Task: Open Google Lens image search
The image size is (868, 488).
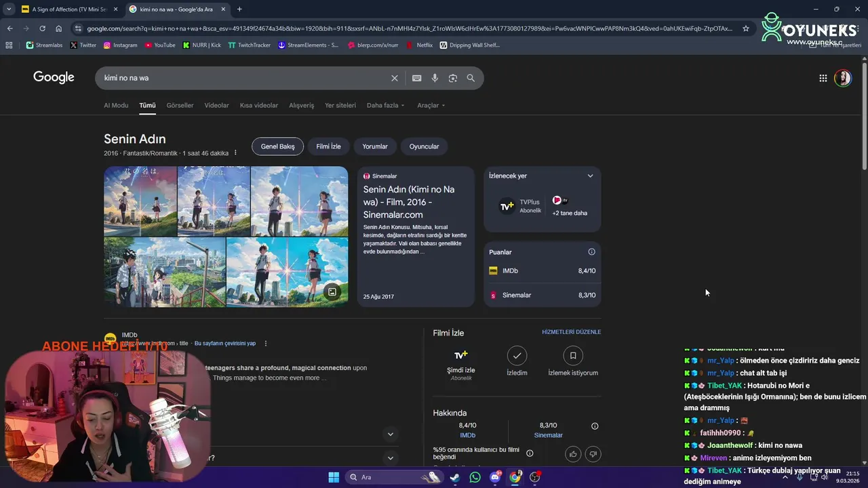Action: click(453, 78)
